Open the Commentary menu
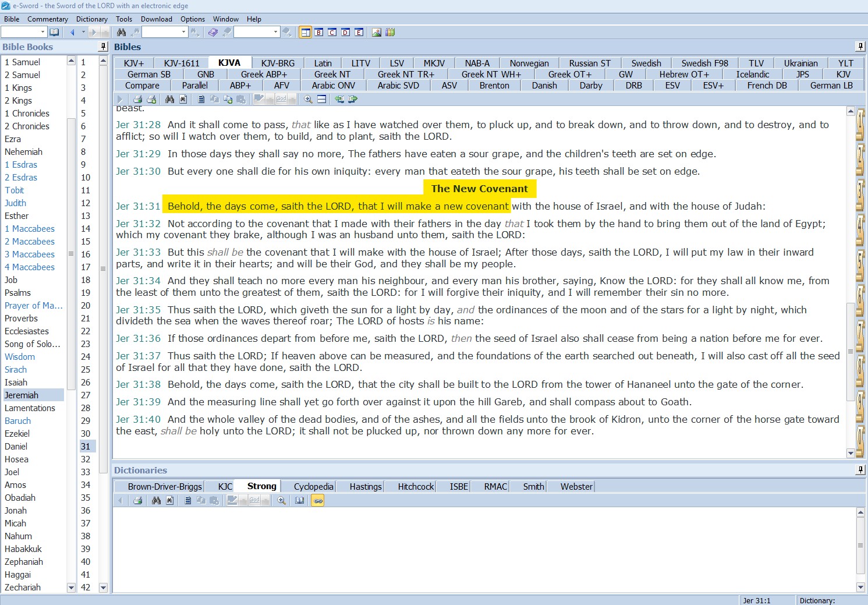This screenshot has height=605, width=868. pyautogui.click(x=48, y=19)
